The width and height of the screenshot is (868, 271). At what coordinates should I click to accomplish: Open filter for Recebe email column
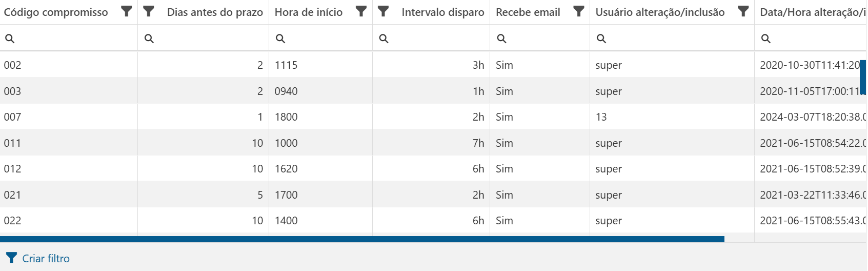coord(578,11)
